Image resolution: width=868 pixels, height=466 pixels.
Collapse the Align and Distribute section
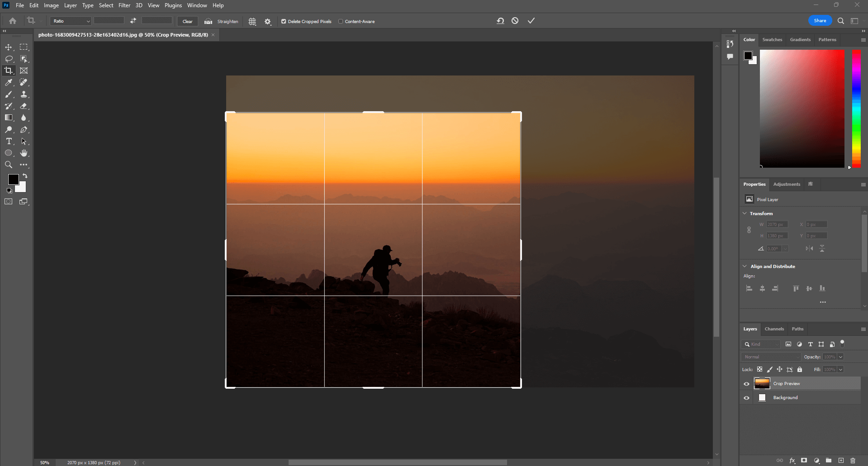click(x=745, y=266)
